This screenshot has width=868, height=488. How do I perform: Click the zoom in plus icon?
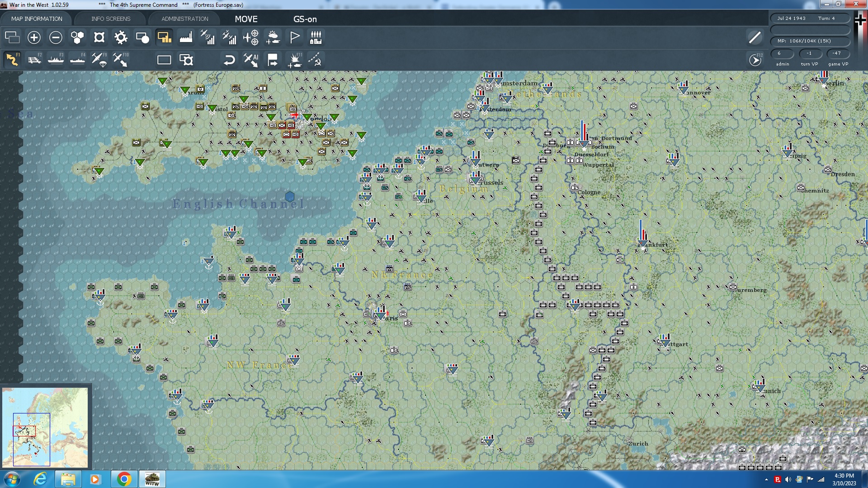tap(34, 38)
